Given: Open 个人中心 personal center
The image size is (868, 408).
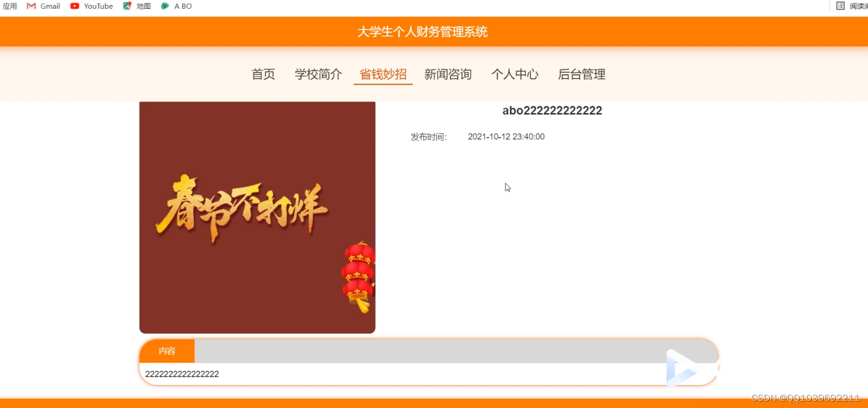Looking at the screenshot, I should pos(515,74).
